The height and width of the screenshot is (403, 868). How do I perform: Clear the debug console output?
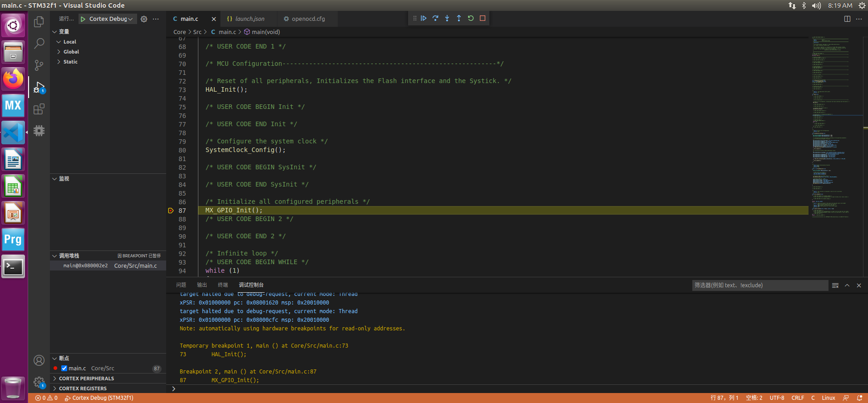(835, 285)
